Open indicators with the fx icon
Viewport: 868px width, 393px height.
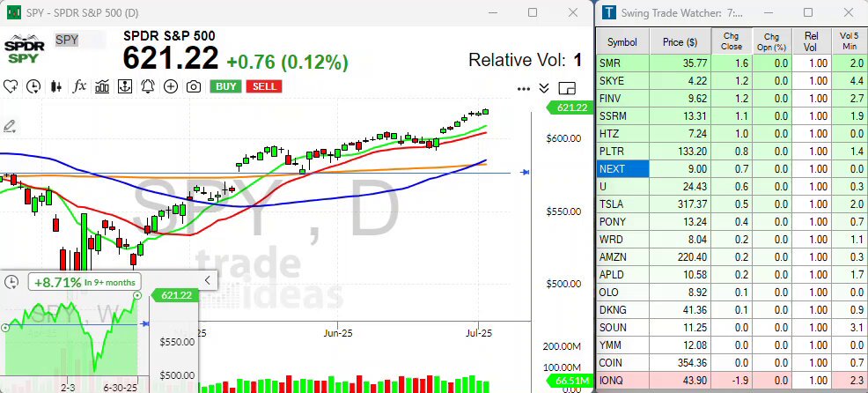click(80, 86)
